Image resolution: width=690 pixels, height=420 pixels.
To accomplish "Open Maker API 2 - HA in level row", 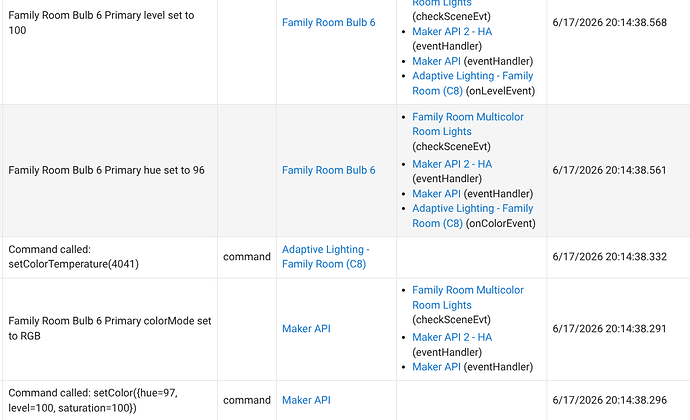I will pos(452,31).
